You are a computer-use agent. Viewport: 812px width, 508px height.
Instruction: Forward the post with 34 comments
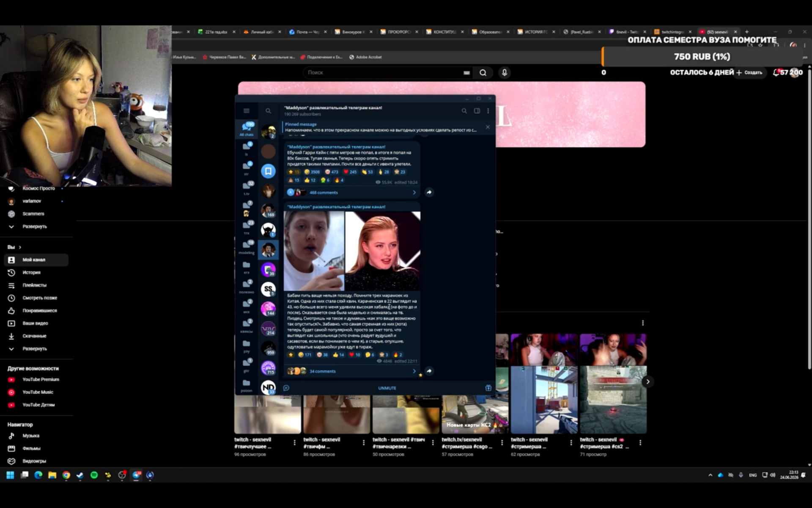pos(429,371)
